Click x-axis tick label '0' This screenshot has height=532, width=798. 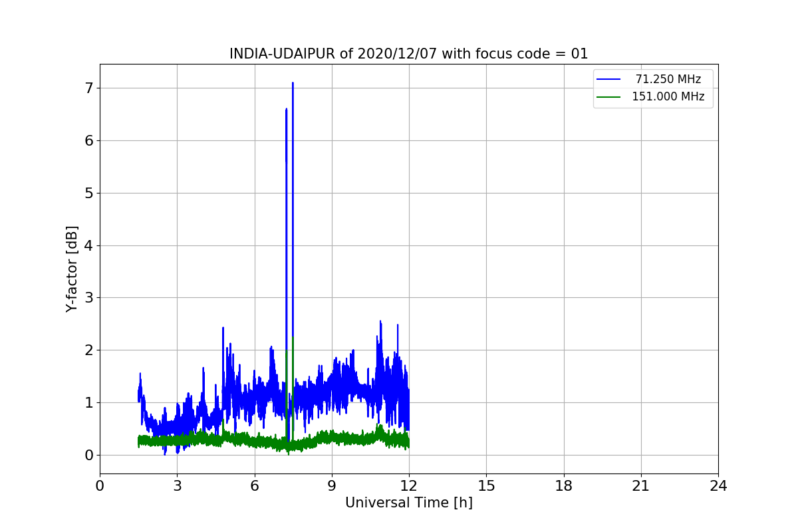click(x=100, y=486)
